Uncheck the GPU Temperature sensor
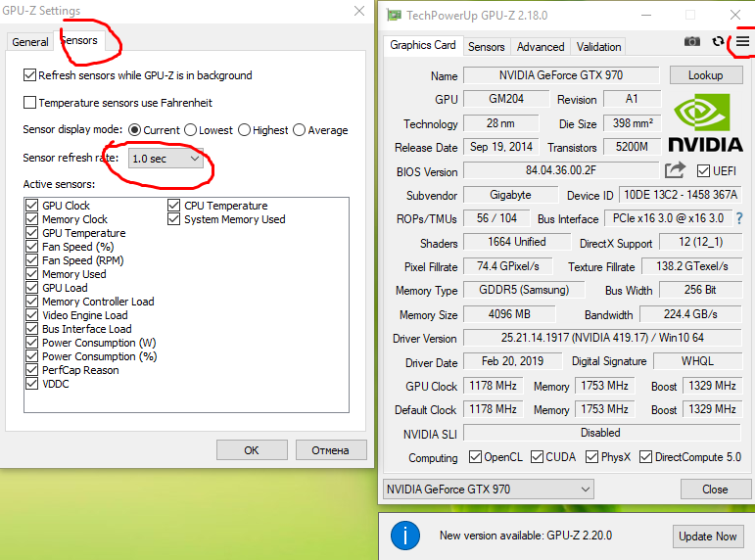755x560 pixels. tap(31, 233)
